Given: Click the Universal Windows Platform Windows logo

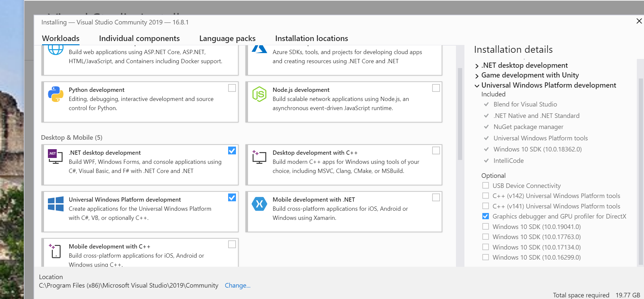Looking at the screenshot, I should 56,204.
